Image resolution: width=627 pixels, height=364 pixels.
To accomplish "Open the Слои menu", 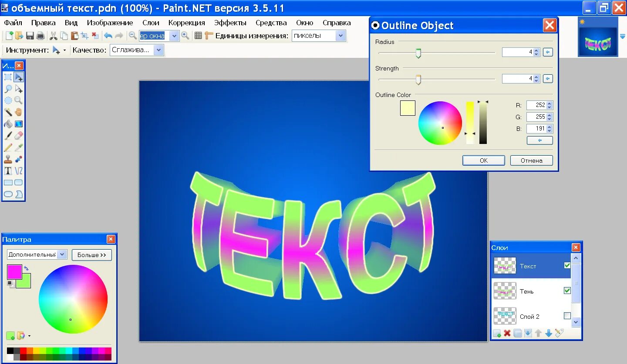I will (151, 23).
